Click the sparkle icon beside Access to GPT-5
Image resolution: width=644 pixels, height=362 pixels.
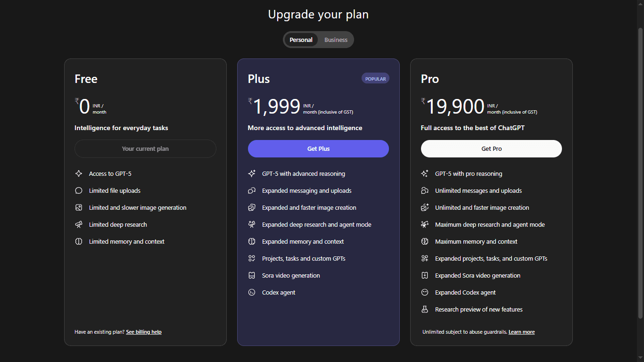click(x=79, y=173)
